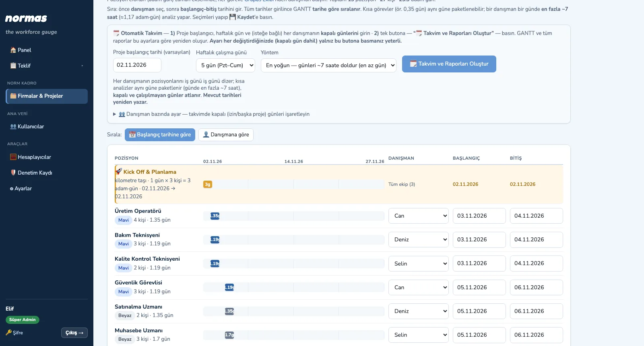Screen dimensions: 644x346
Task: Click the normas logo
Action: pyautogui.click(x=26, y=19)
